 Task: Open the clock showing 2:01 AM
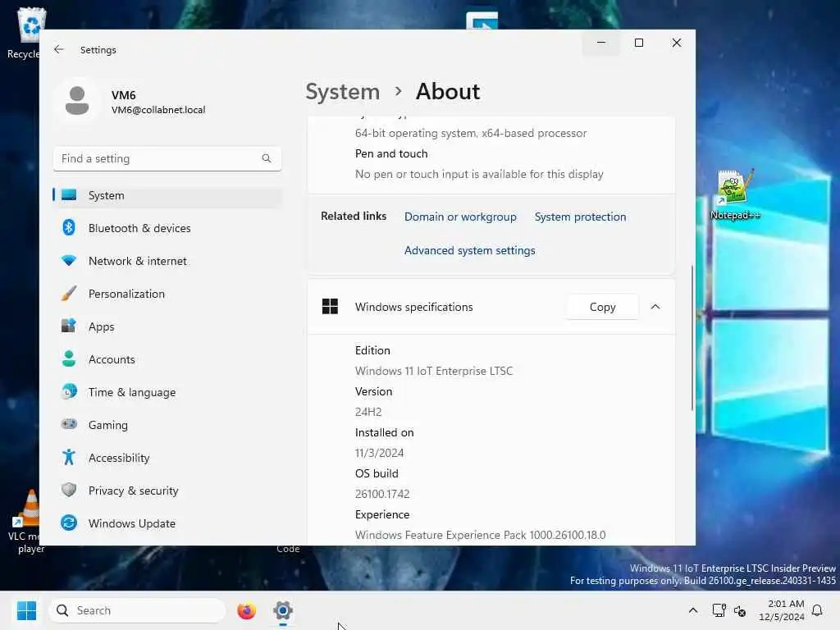point(782,610)
